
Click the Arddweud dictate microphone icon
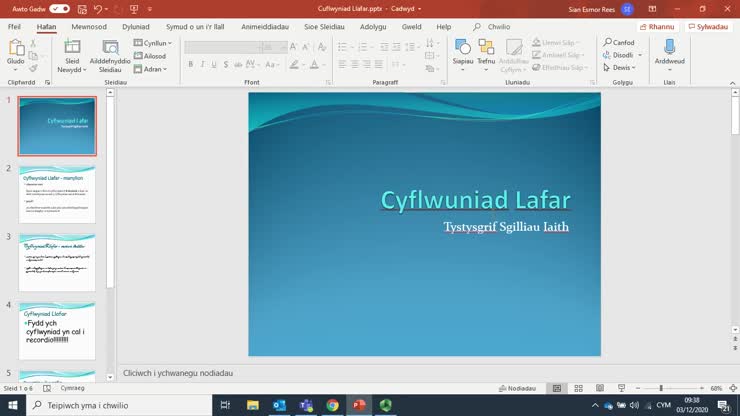click(669, 47)
